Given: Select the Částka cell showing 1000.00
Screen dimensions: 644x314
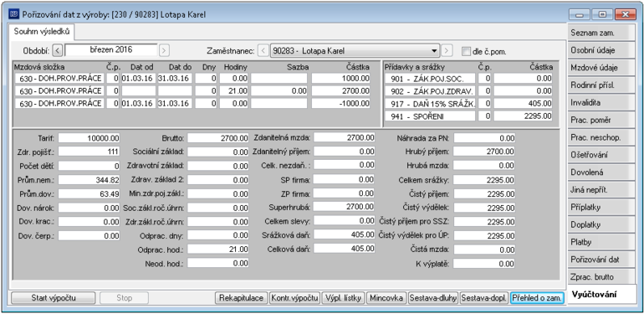Looking at the screenshot, I should pyautogui.click(x=341, y=79).
